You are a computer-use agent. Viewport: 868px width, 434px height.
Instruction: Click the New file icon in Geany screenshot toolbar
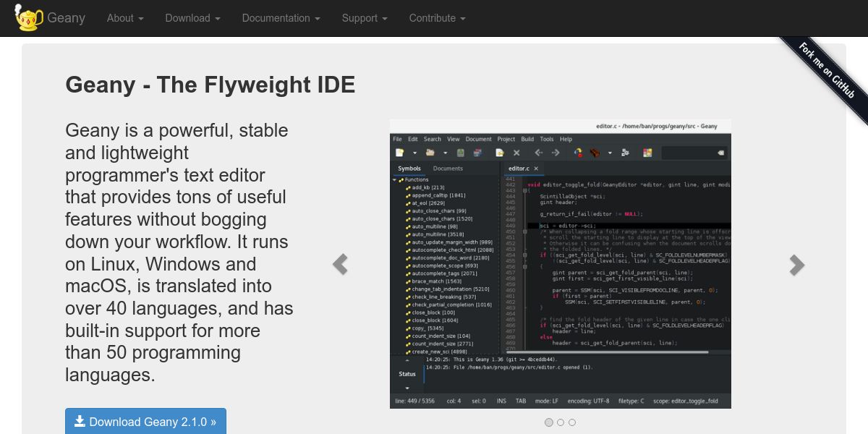tap(399, 153)
